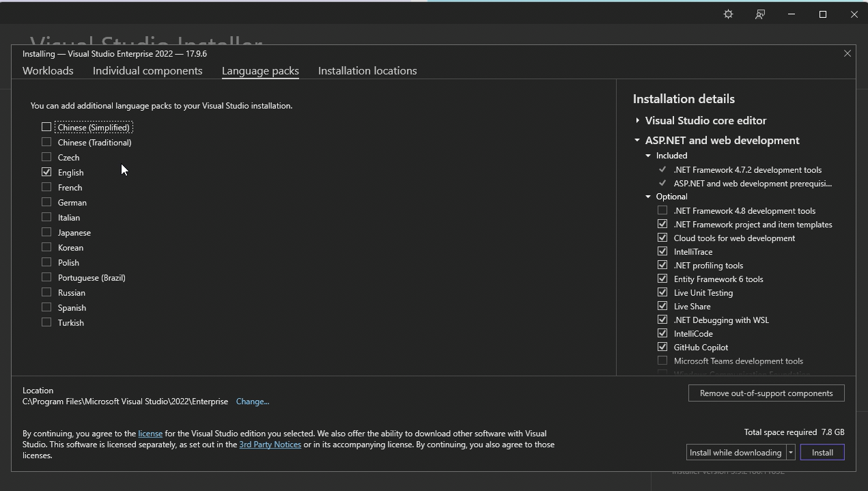Image resolution: width=868 pixels, height=491 pixels.
Task: Disable Cloud tools for web development
Action: (x=662, y=238)
